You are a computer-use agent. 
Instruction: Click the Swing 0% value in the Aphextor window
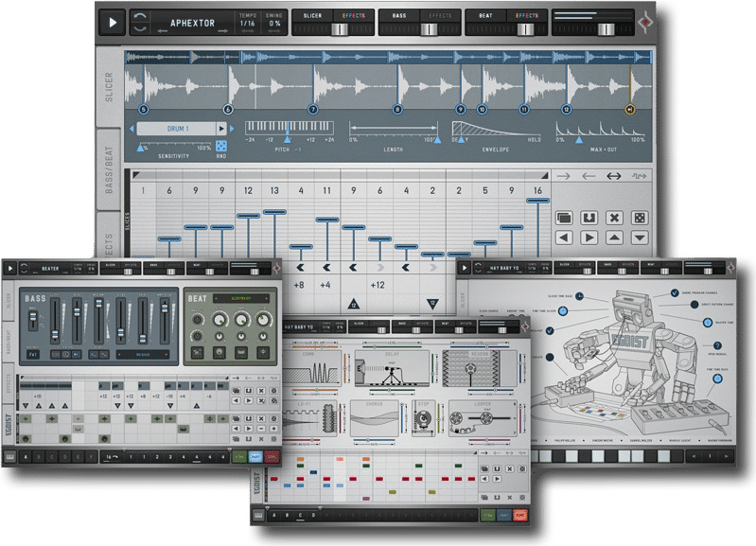(x=274, y=23)
